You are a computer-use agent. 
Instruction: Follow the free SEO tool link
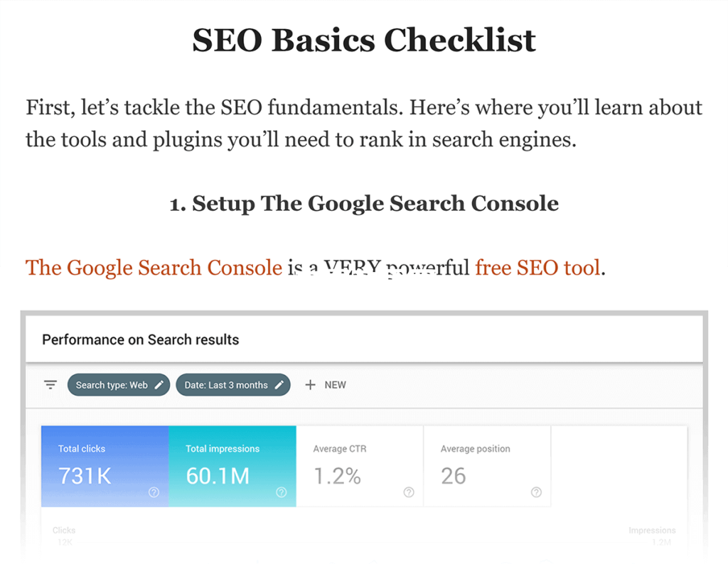(x=537, y=268)
